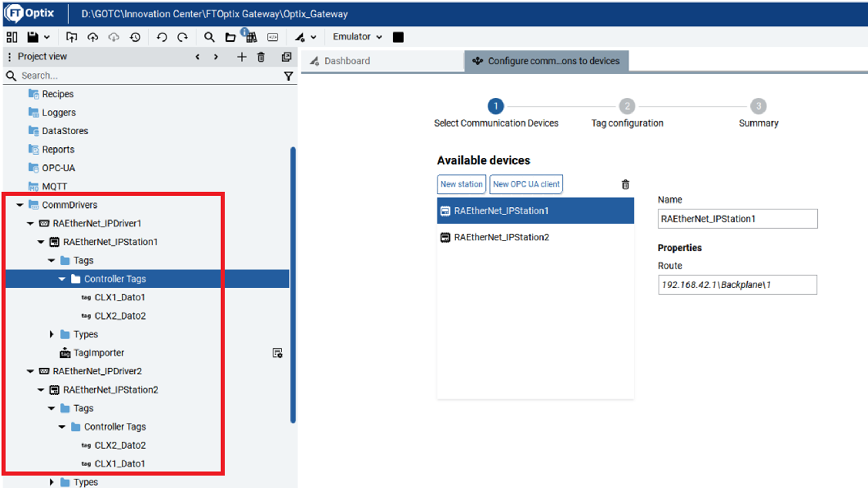The image size is (868, 488).
Task: Click the FT Optix logo
Action: pos(29,13)
